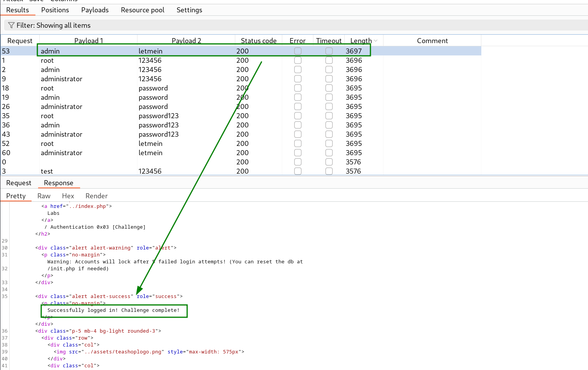Image resolution: width=588 pixels, height=370 pixels.
Task: Click '123456' in request 2 row
Action: [x=150, y=70]
